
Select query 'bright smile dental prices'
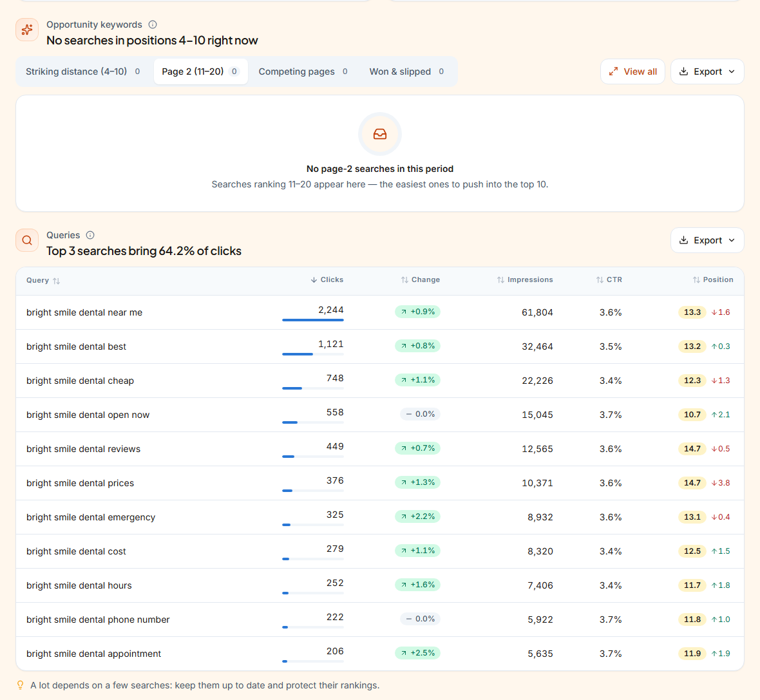80,484
